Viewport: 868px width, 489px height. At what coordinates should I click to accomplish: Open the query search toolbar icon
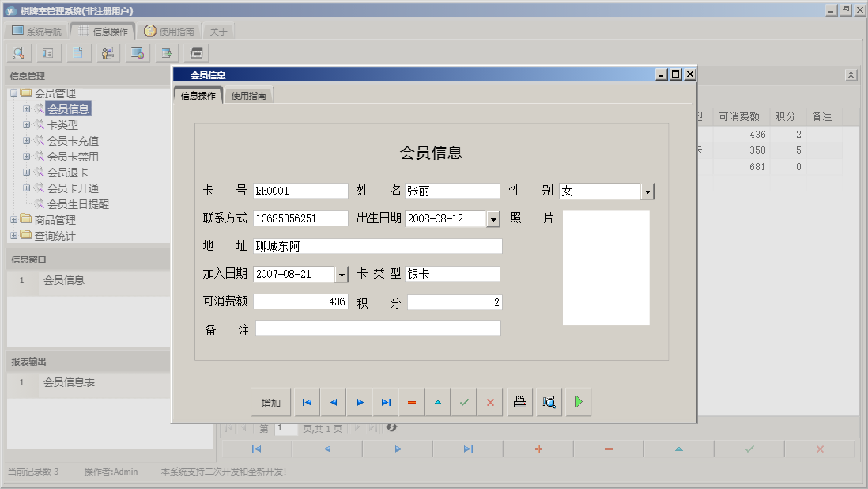tap(17, 52)
